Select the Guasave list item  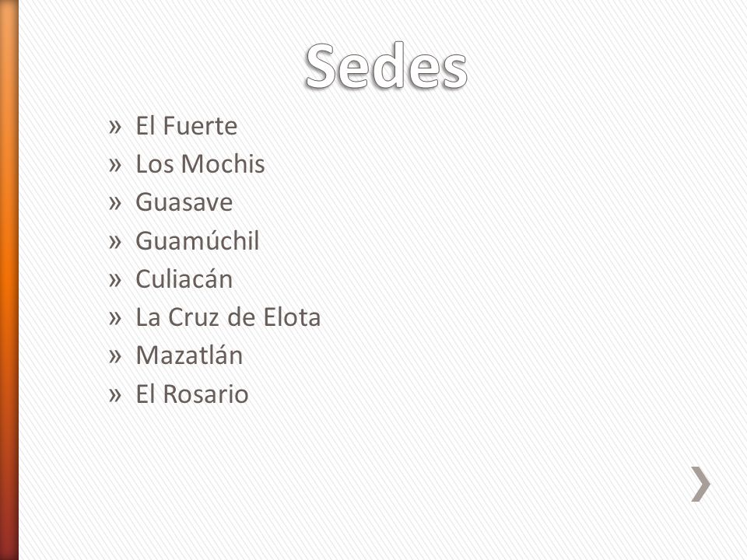[184, 202]
